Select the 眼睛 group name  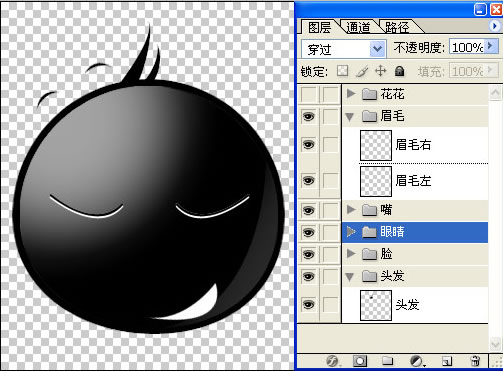(x=392, y=232)
